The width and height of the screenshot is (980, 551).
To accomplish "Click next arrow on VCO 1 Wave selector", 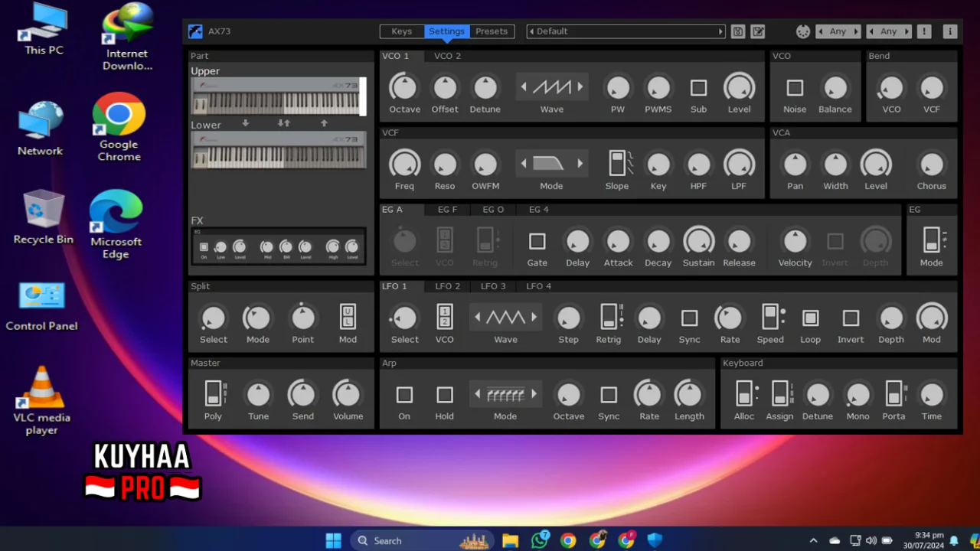I will pyautogui.click(x=580, y=87).
